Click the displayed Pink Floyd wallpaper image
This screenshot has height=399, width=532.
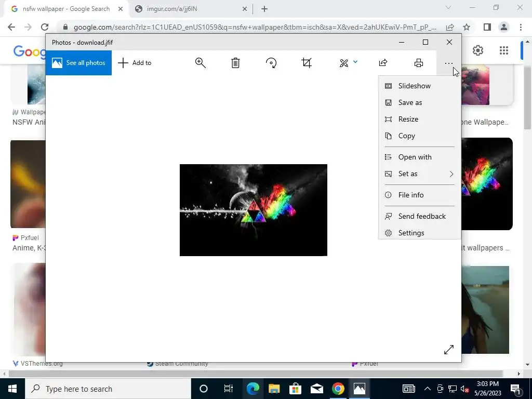254,210
